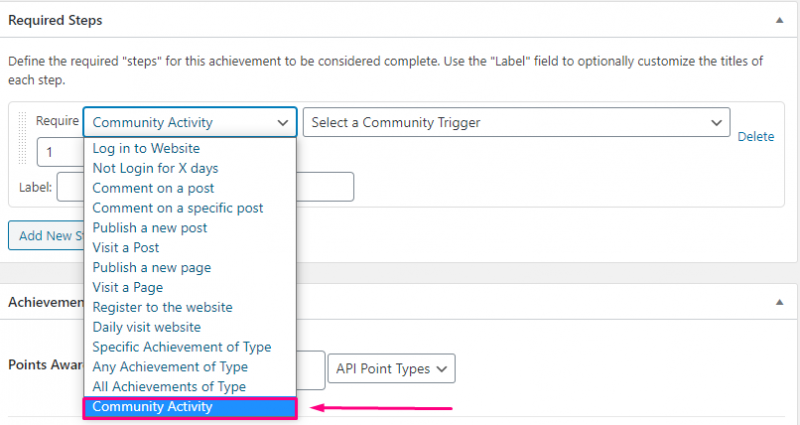Focus the points awarded input field

[x=313, y=368]
